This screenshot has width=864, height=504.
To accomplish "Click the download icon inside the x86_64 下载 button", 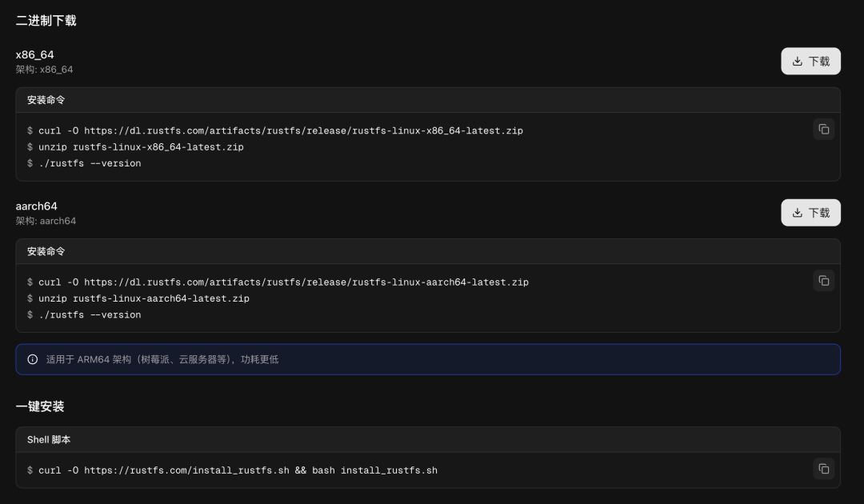I will (798, 61).
